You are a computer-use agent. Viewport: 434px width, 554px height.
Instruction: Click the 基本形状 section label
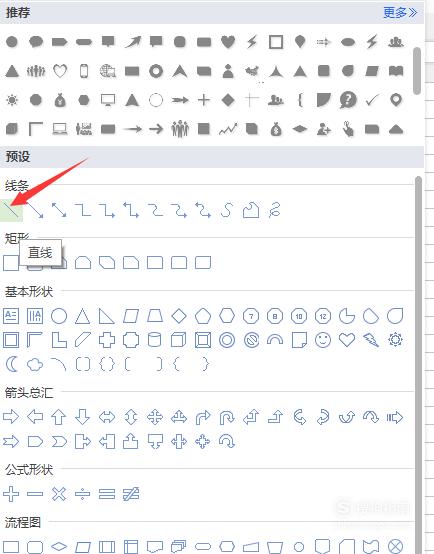[x=29, y=291]
